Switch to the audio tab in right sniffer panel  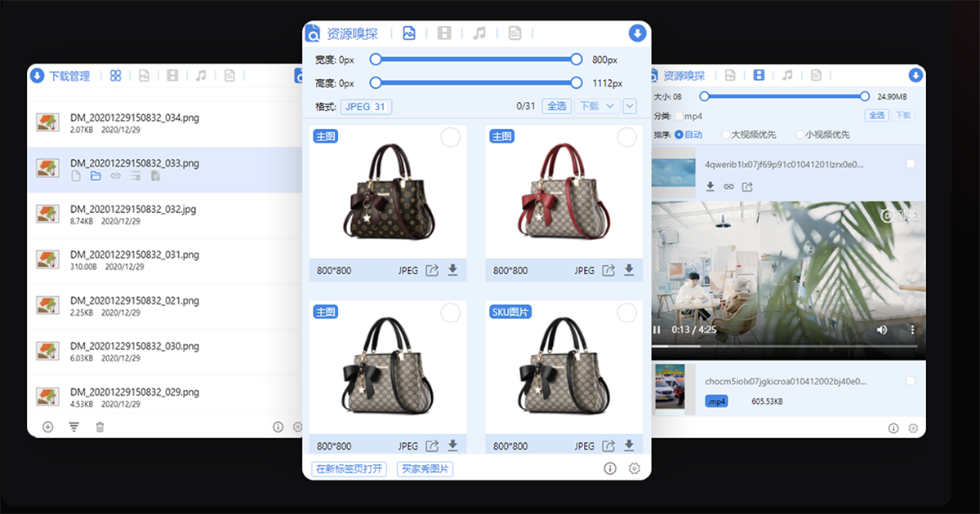point(786,74)
